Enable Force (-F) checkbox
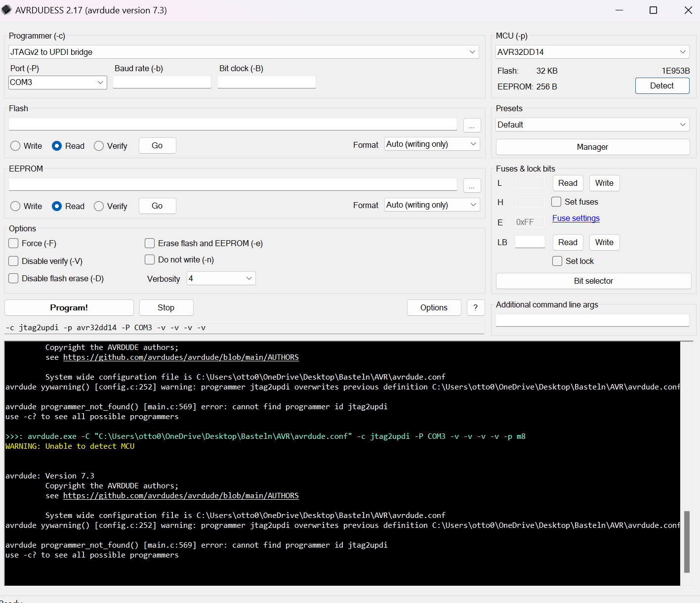The height and width of the screenshot is (603, 700). (13, 243)
